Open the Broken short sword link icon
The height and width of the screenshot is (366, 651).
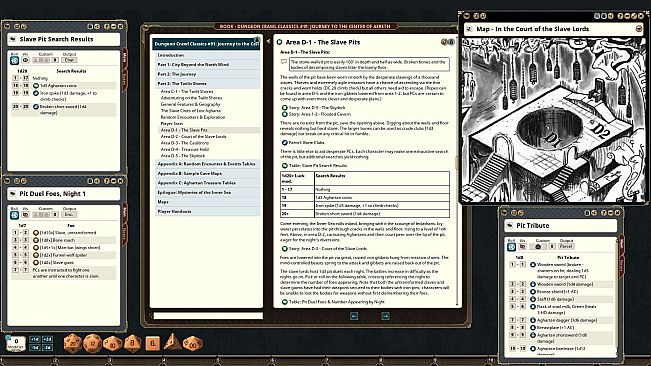36,107
